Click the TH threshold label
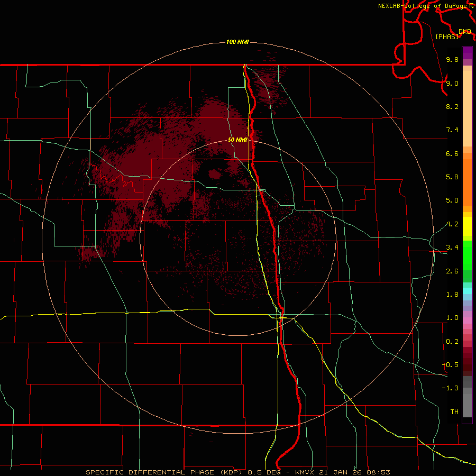Screen dimensions: 476x476 (x=454, y=412)
